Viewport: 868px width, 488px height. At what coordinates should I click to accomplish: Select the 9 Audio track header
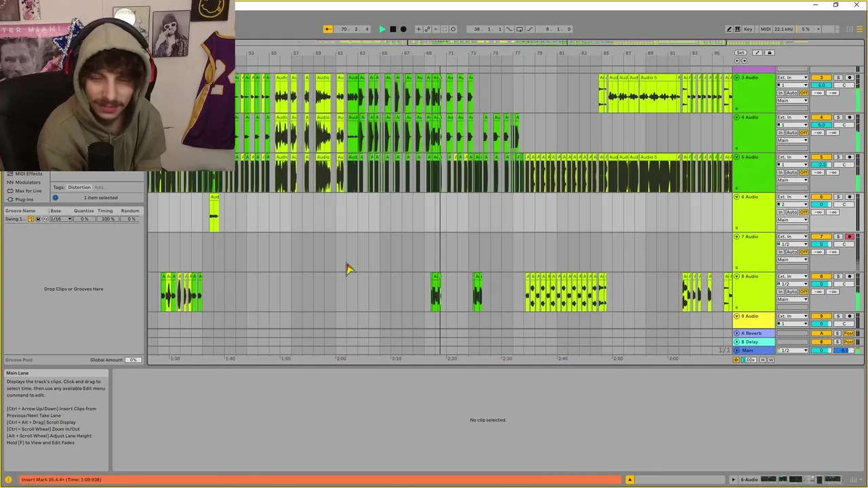(754, 320)
